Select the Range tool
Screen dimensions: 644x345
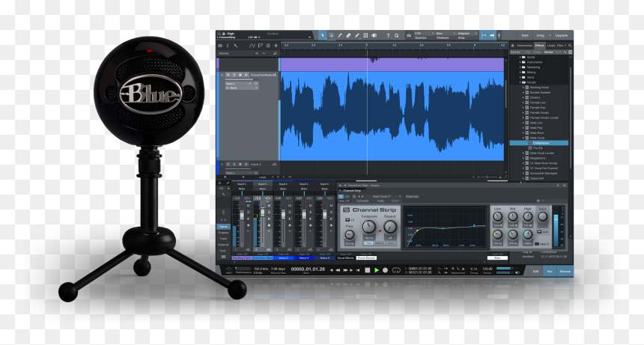pyautogui.click(x=332, y=35)
